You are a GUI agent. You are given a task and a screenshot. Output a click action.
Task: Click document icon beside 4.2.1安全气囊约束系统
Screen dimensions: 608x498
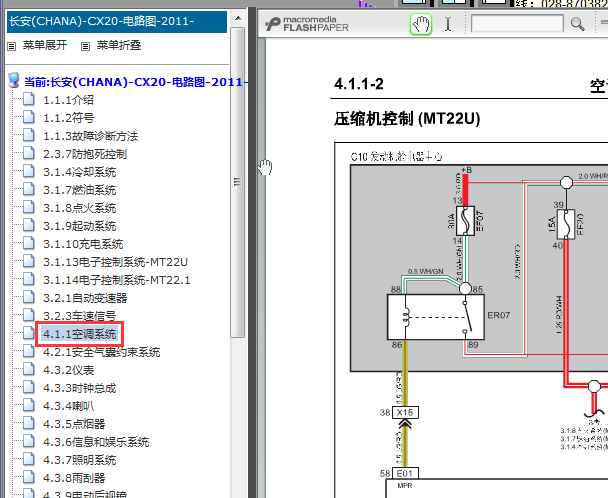pos(29,351)
